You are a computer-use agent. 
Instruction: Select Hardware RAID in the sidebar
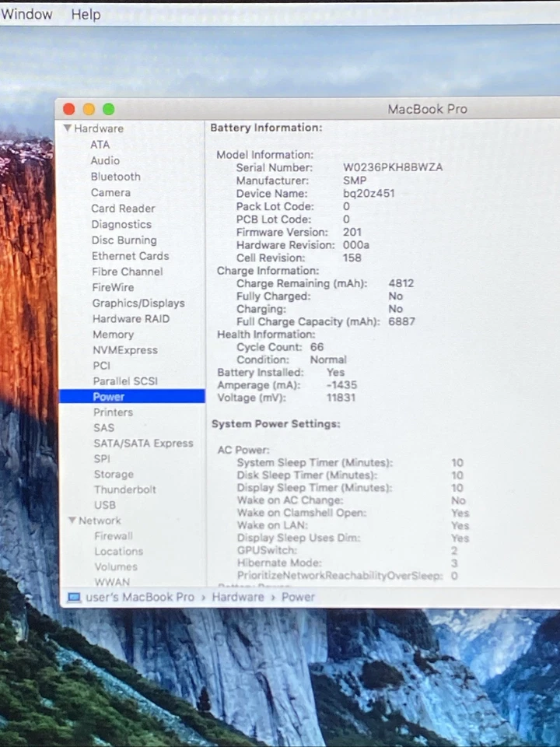tap(131, 319)
